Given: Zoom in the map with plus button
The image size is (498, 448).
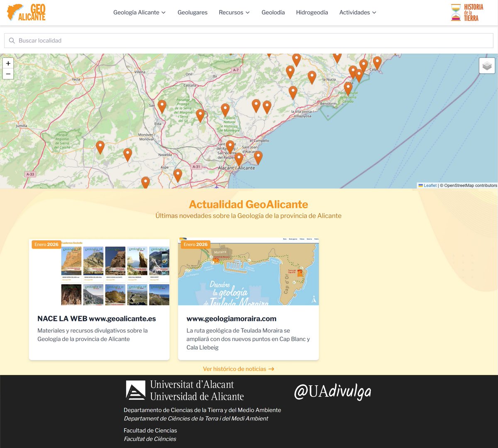Looking at the screenshot, I should point(8,63).
